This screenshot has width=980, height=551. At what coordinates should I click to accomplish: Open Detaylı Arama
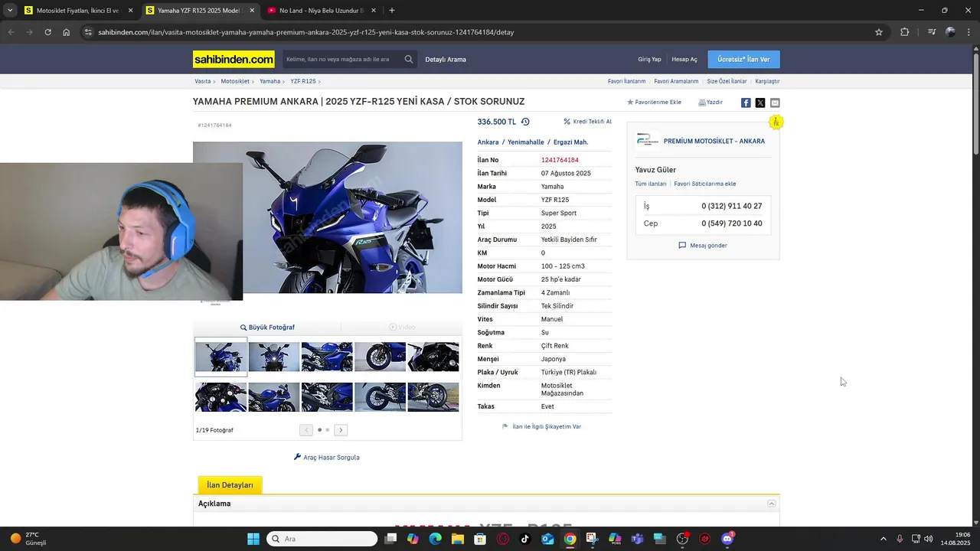[446, 59]
